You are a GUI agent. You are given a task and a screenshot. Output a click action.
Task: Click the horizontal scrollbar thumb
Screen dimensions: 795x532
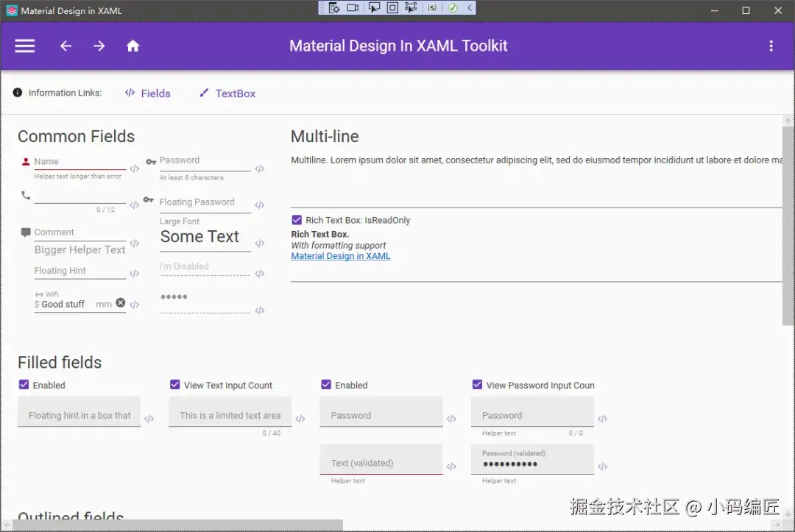click(177, 525)
